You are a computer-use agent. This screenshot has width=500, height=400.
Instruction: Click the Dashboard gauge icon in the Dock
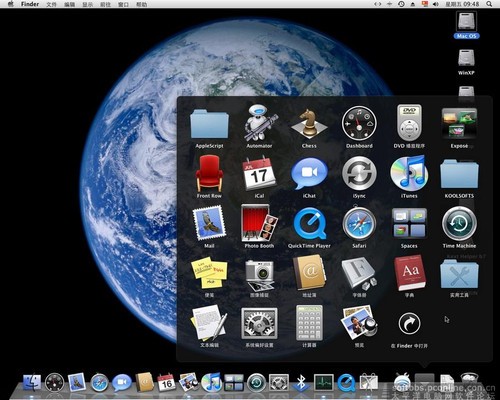click(54, 382)
